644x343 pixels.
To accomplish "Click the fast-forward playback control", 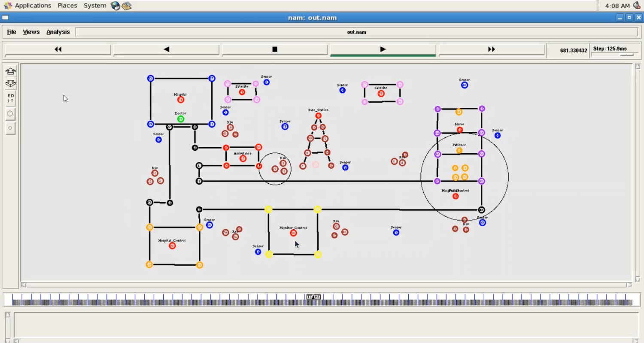I will pos(491,49).
